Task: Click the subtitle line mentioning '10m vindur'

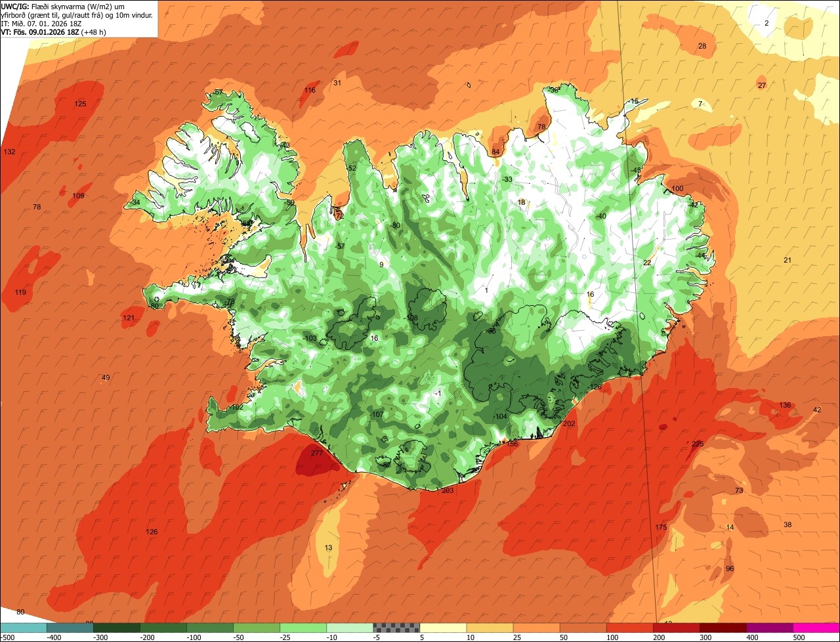Action: tap(77, 14)
